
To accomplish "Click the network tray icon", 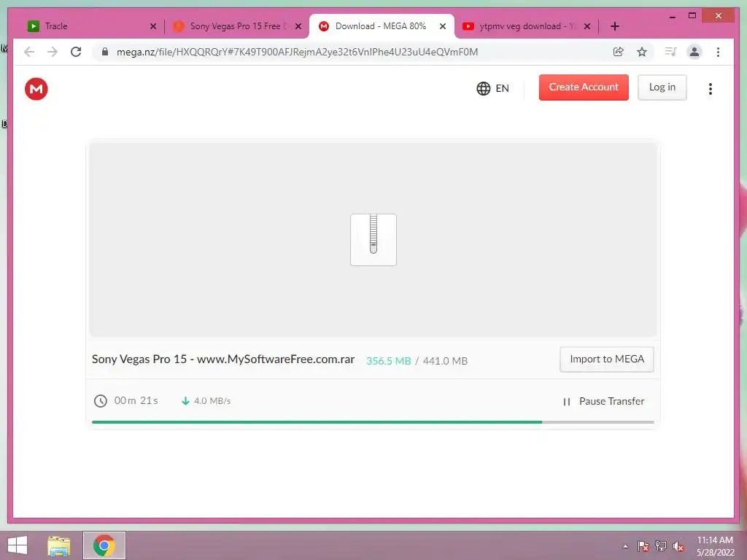I will (661, 546).
